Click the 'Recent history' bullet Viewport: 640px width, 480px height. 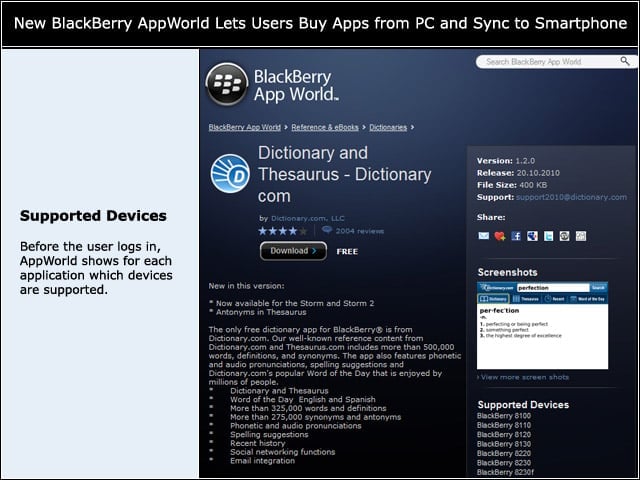[x=258, y=443]
